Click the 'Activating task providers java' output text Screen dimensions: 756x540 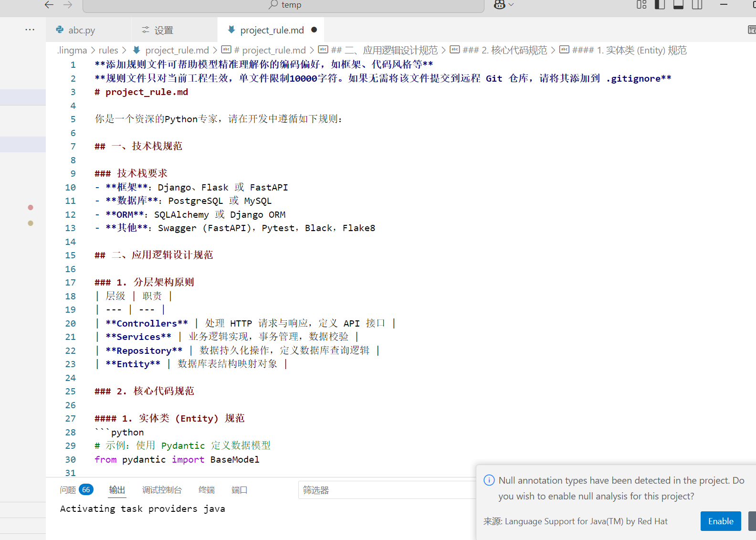pos(143,508)
